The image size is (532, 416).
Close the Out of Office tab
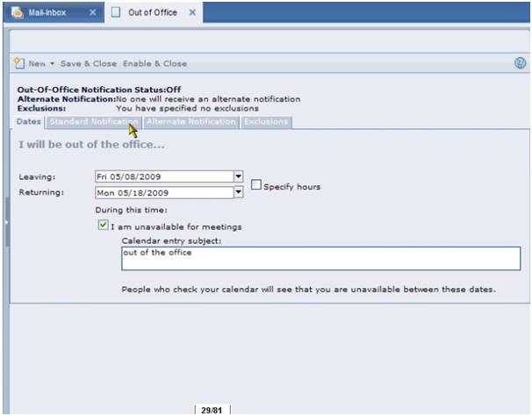pyautogui.click(x=192, y=12)
